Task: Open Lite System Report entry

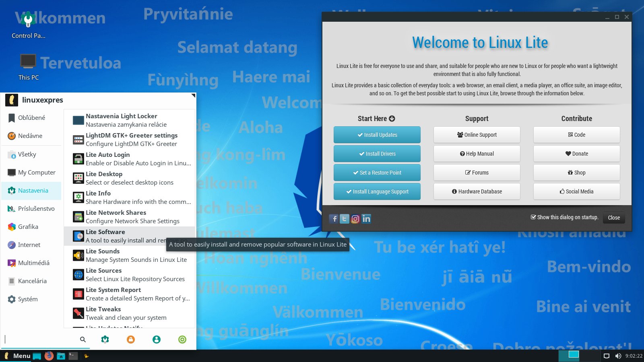Action: (130, 294)
